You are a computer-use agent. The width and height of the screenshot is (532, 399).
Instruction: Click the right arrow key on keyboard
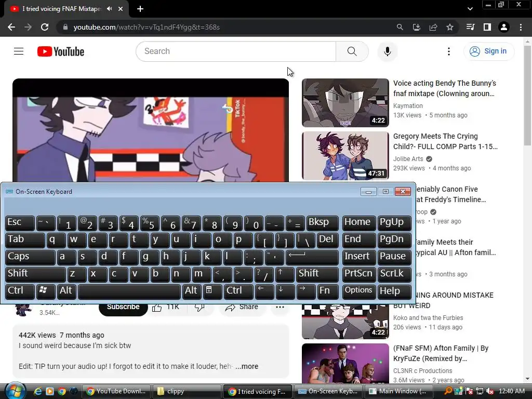click(305, 291)
